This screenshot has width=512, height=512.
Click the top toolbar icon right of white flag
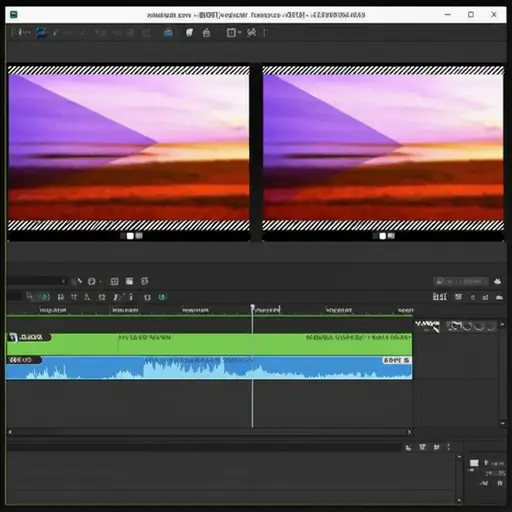click(206, 33)
